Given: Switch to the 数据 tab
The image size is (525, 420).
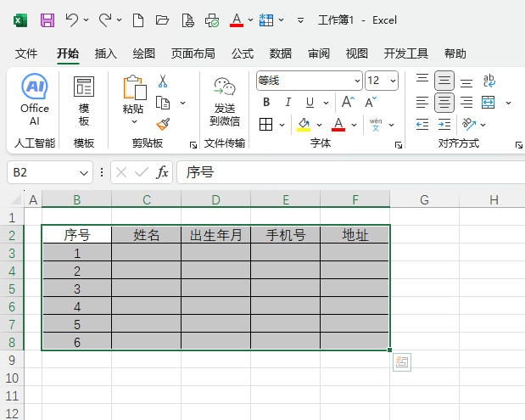Looking at the screenshot, I should (x=281, y=53).
